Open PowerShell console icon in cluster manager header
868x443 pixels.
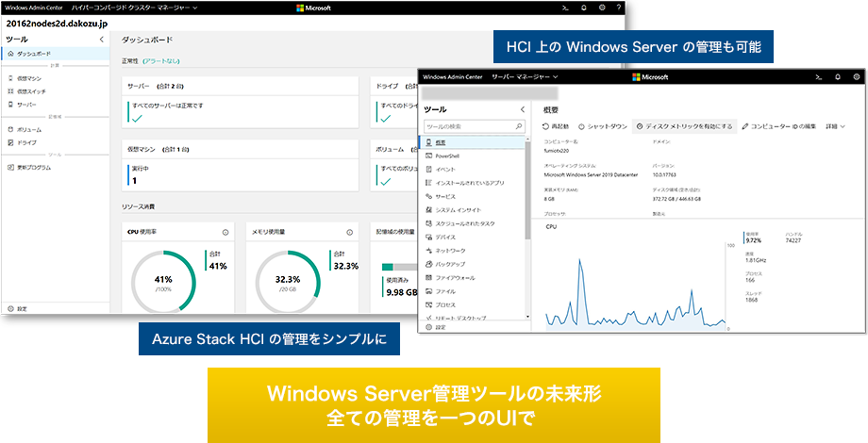[566, 8]
